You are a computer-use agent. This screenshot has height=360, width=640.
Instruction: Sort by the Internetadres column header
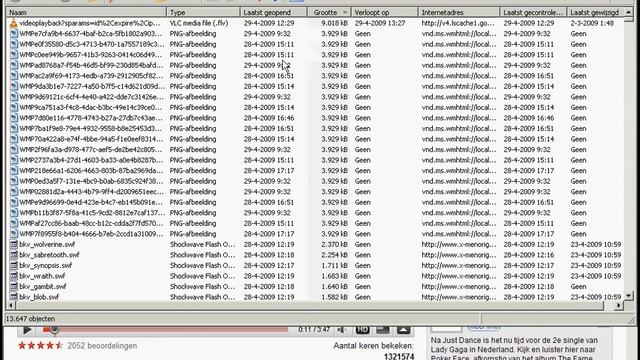(459, 13)
